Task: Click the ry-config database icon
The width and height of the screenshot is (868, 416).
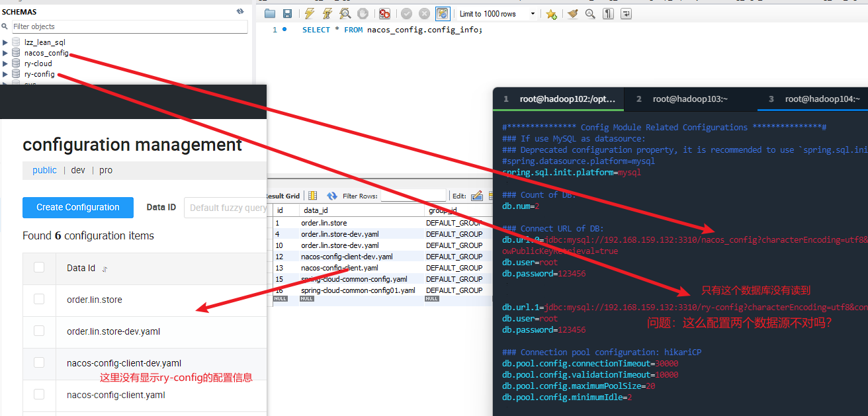Action: click(x=16, y=74)
